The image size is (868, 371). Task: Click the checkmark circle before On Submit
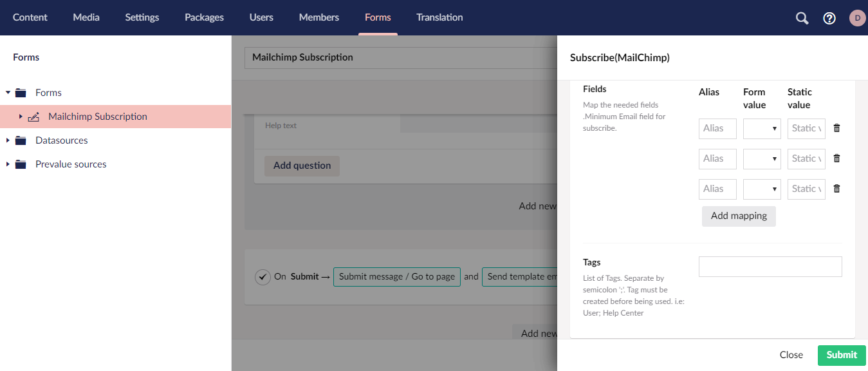click(263, 277)
